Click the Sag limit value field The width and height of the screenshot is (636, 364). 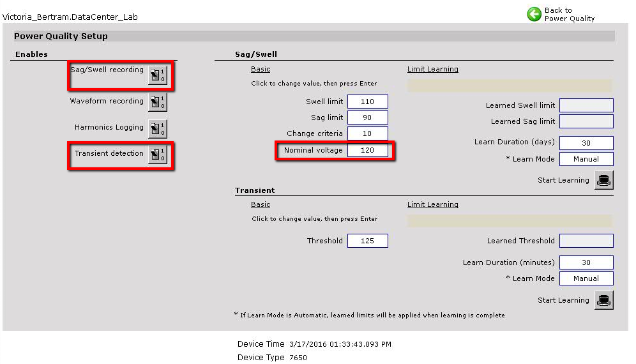[368, 118]
